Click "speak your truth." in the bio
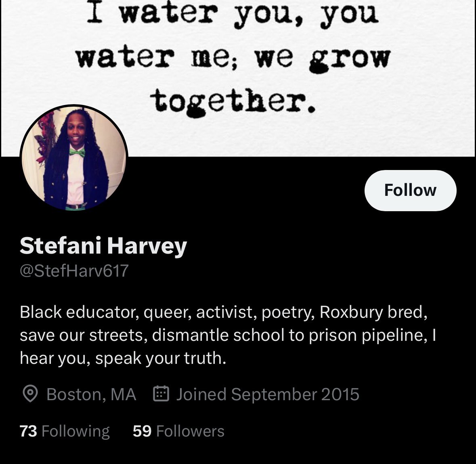 161,358
